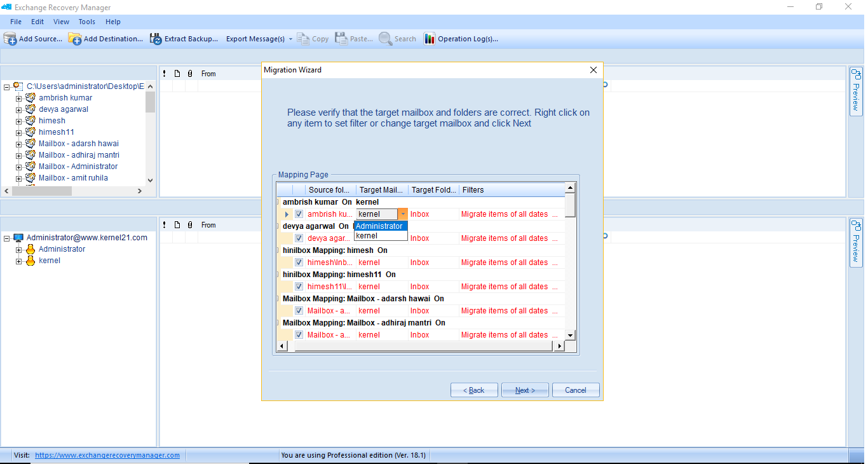Open the Tools menu
The height and width of the screenshot is (464, 868).
(x=87, y=22)
